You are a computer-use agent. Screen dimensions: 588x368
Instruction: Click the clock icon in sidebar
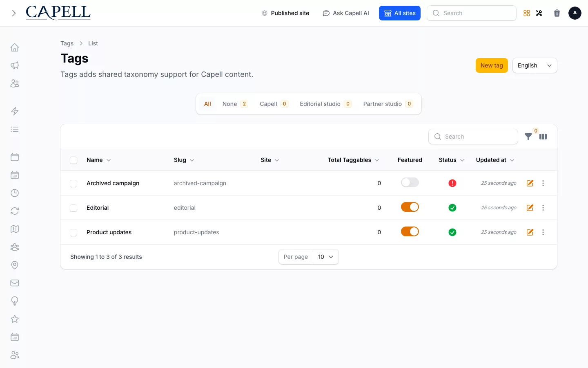tap(15, 193)
